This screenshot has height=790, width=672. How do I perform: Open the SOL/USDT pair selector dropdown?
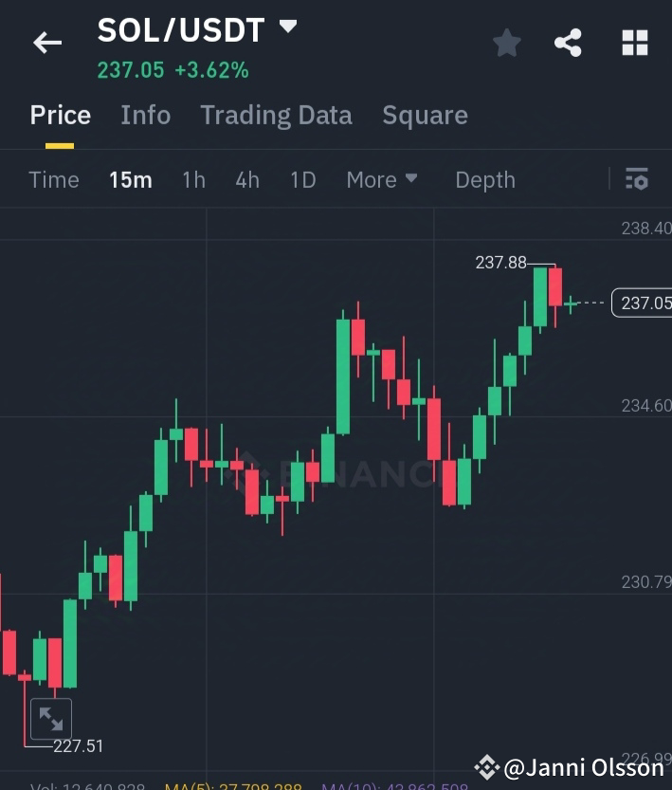[287, 28]
